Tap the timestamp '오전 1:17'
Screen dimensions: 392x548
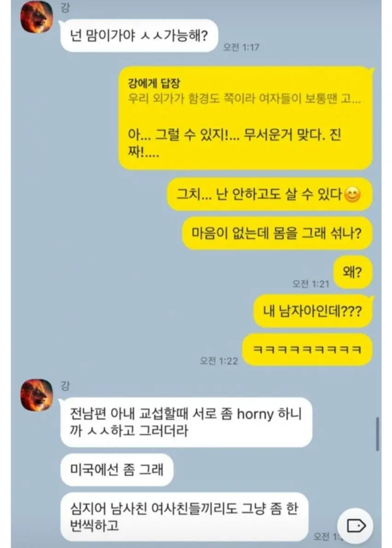click(x=241, y=47)
